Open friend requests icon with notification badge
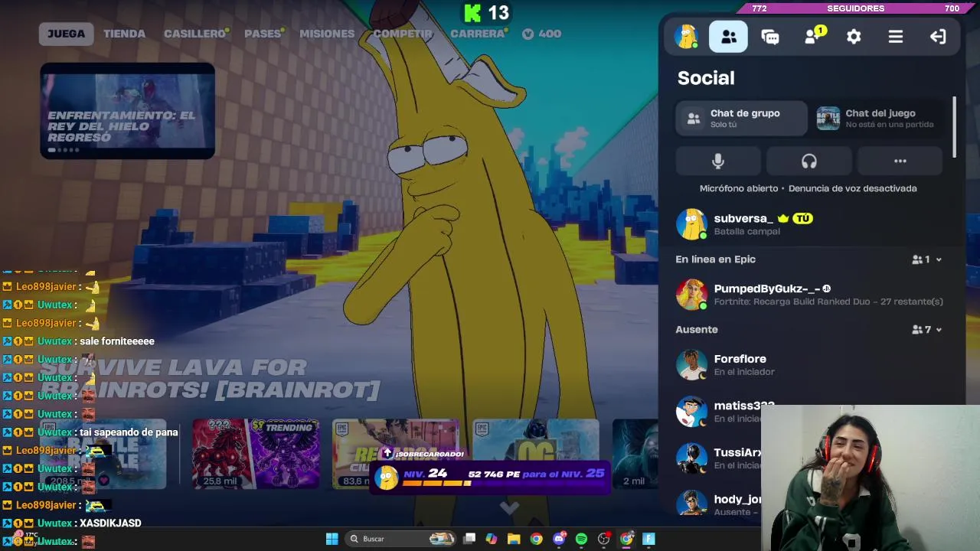This screenshot has width=980, height=551. 814,36
